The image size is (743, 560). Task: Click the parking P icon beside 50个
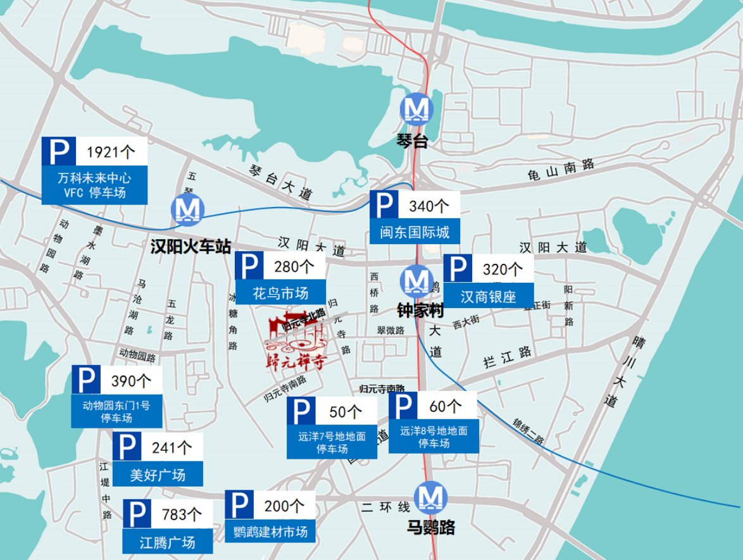point(301,411)
